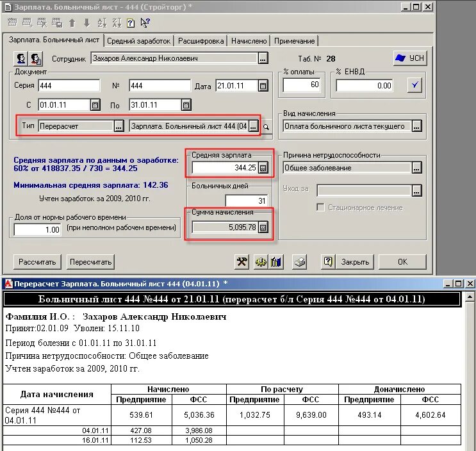Sort ascending A to Z
The width and height of the screenshot is (476, 451).
click(102, 23)
